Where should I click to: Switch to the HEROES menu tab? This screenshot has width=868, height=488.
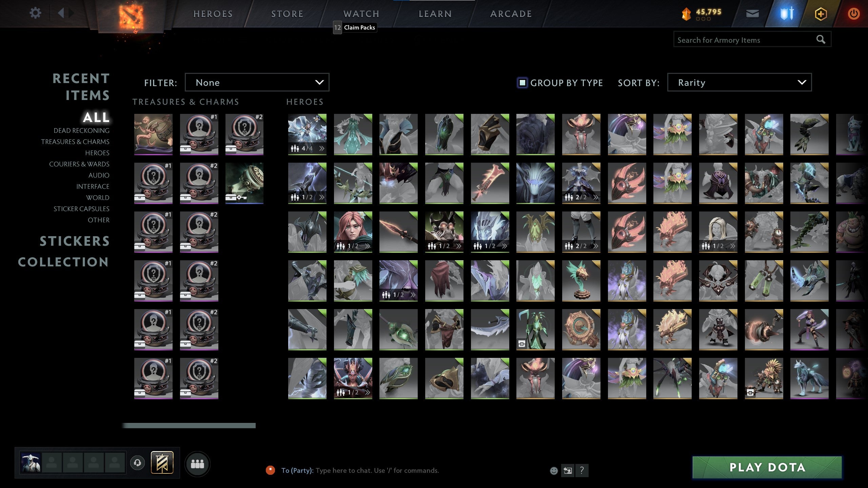point(213,14)
